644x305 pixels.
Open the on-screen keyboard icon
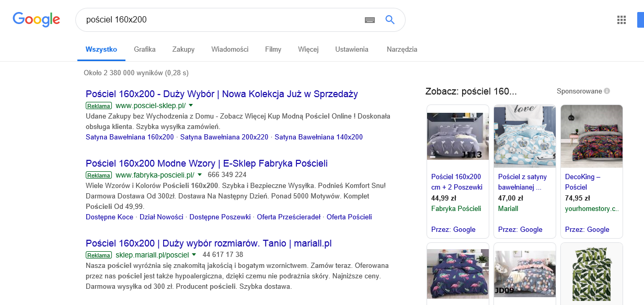[x=370, y=20]
